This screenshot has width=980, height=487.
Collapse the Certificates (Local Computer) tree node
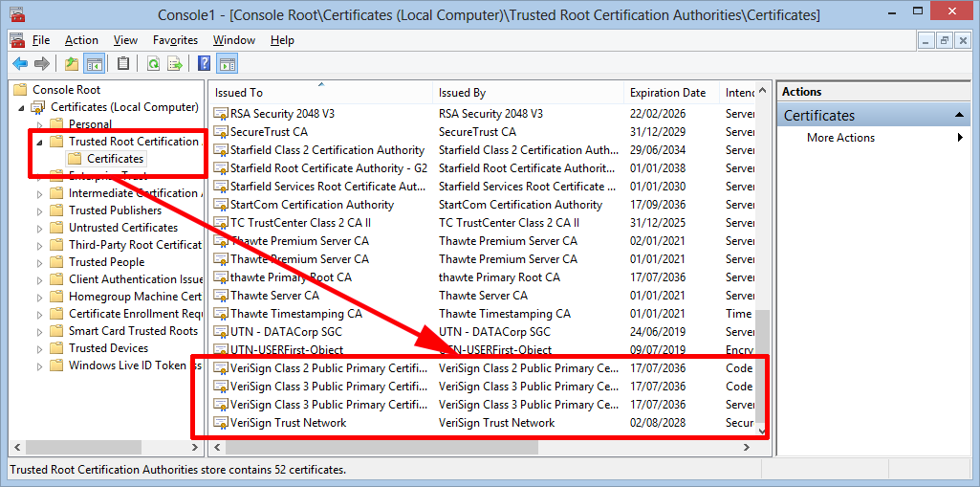(x=22, y=108)
